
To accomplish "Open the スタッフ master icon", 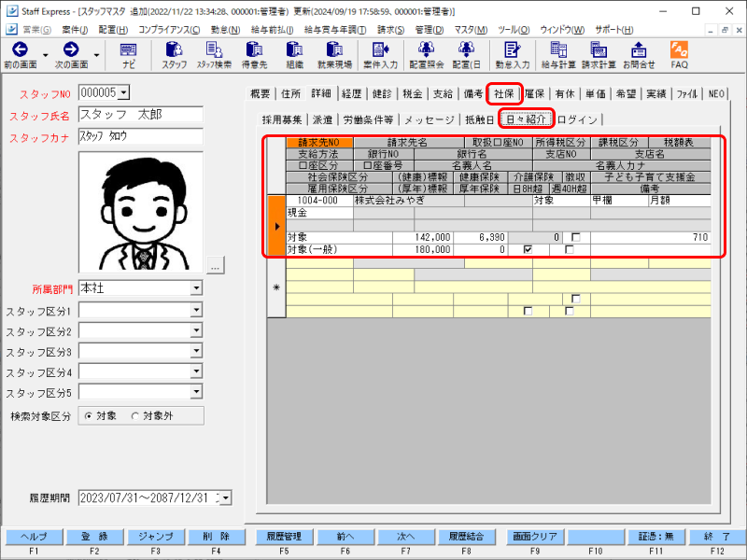I will point(174,55).
